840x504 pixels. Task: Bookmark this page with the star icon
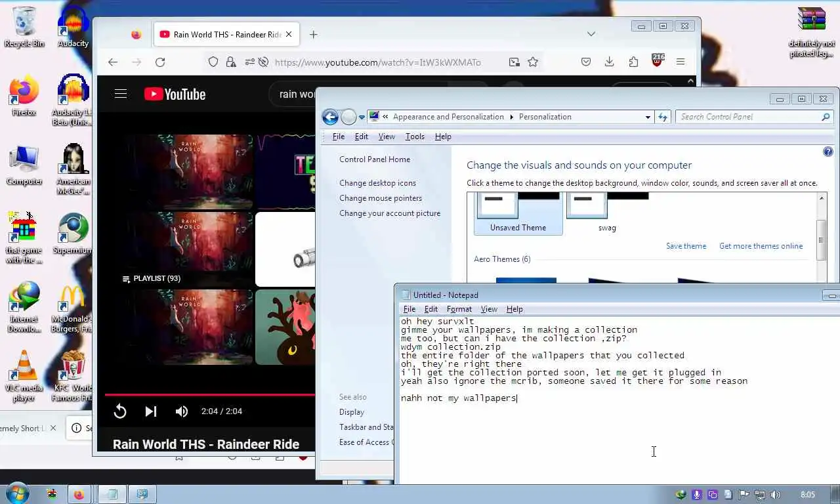[x=533, y=62]
